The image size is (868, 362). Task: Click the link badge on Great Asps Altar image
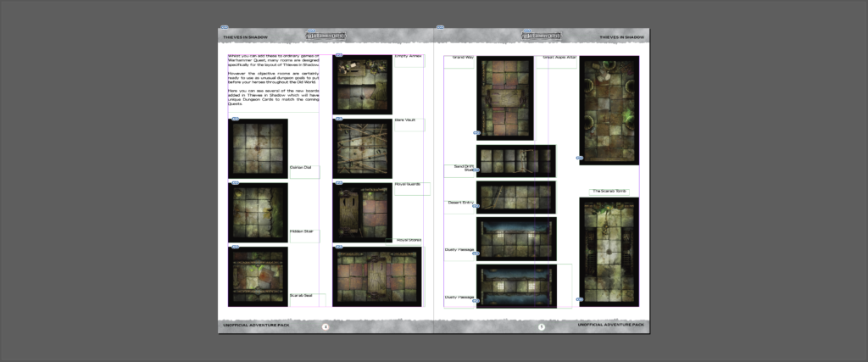point(580,158)
